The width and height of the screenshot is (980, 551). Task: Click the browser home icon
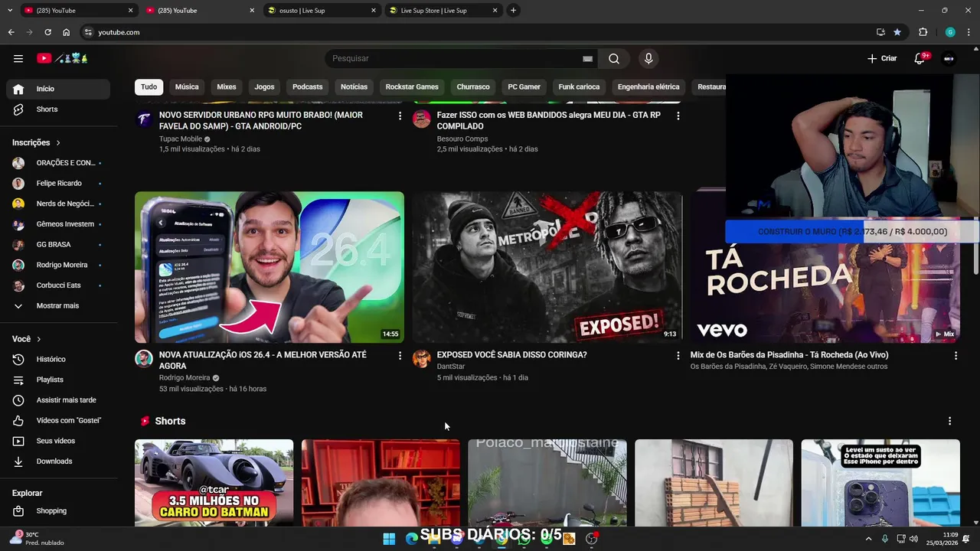click(x=67, y=32)
